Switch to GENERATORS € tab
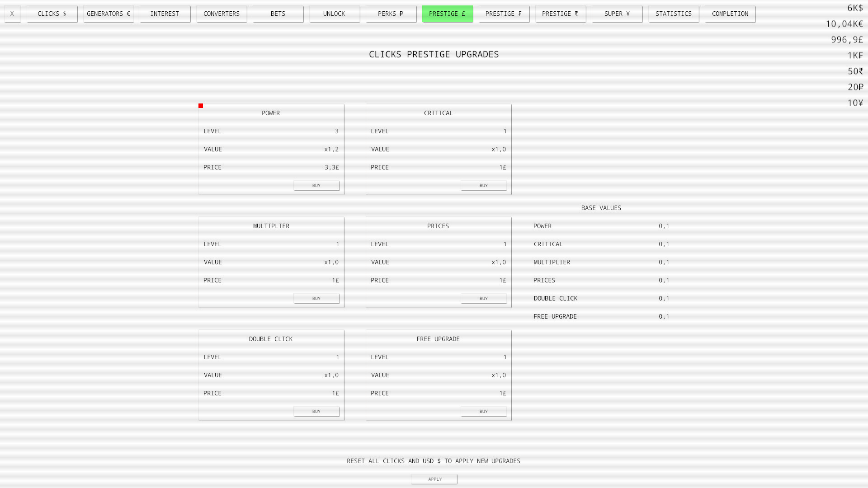This screenshot has height=488, width=868. click(108, 14)
